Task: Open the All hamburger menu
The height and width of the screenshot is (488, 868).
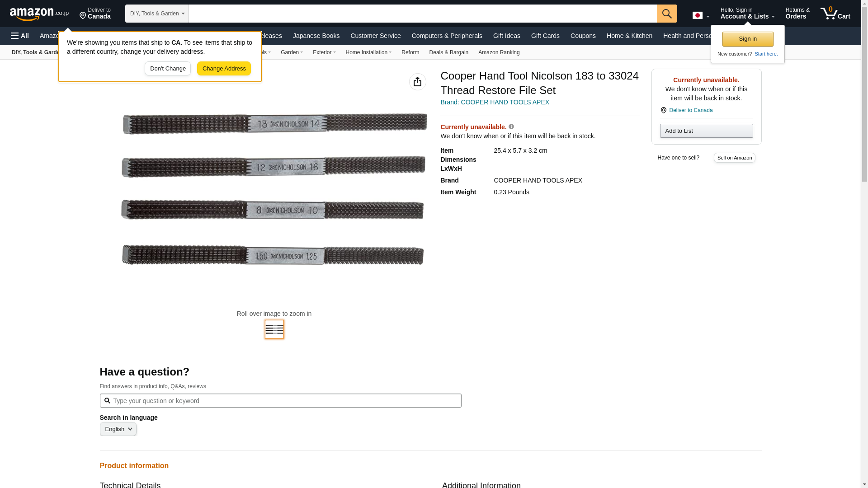Action: (x=20, y=36)
